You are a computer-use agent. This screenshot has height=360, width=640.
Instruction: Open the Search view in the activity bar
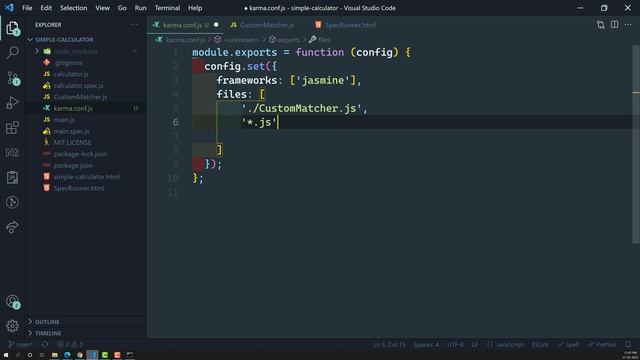(12, 52)
